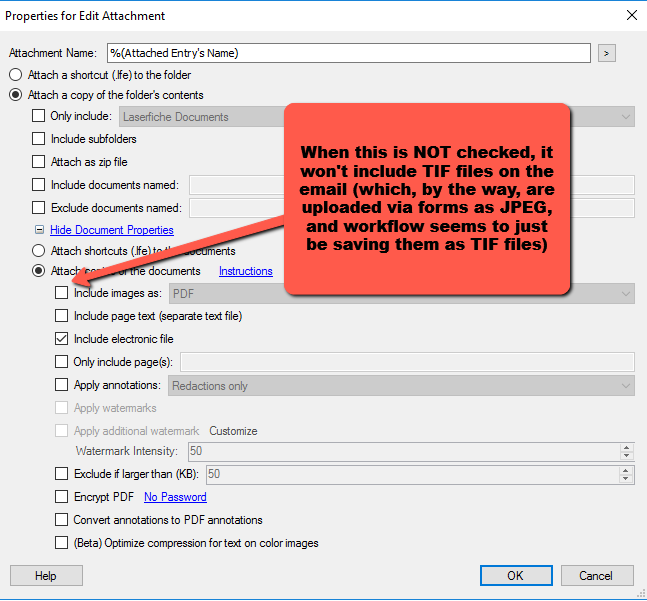Click the Cancel button
This screenshot has height=601, width=647.
(x=597, y=575)
